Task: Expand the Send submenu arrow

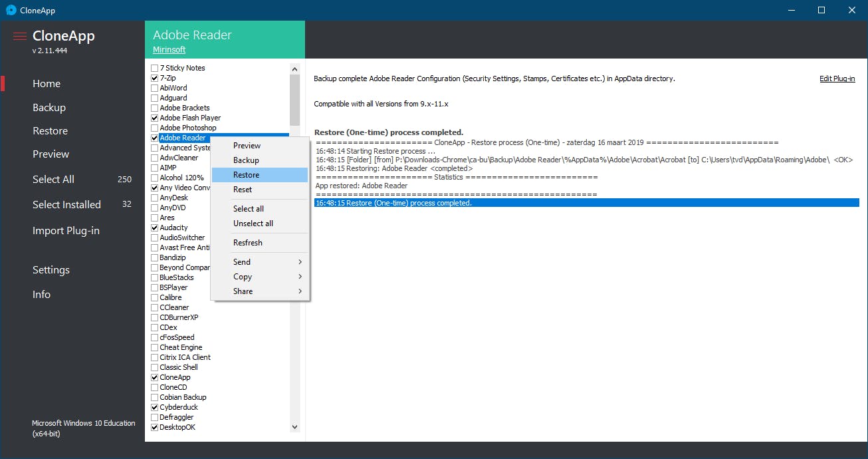Action: [300, 262]
